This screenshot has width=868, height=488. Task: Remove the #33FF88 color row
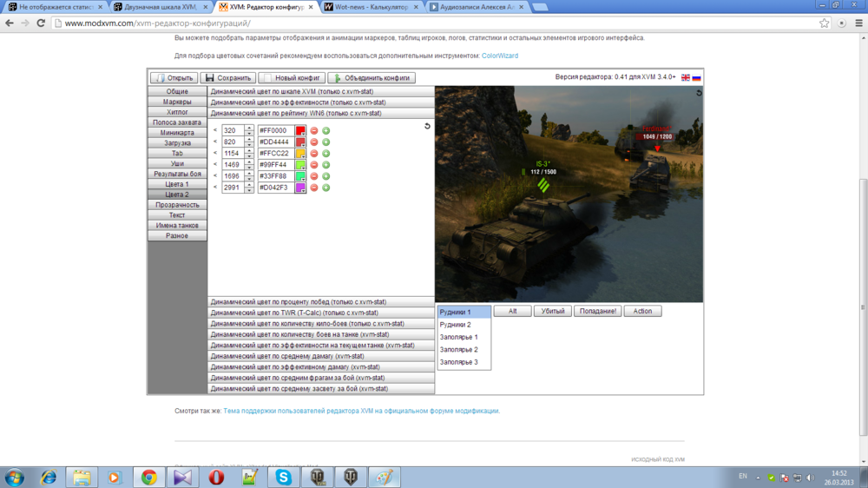[x=314, y=176]
